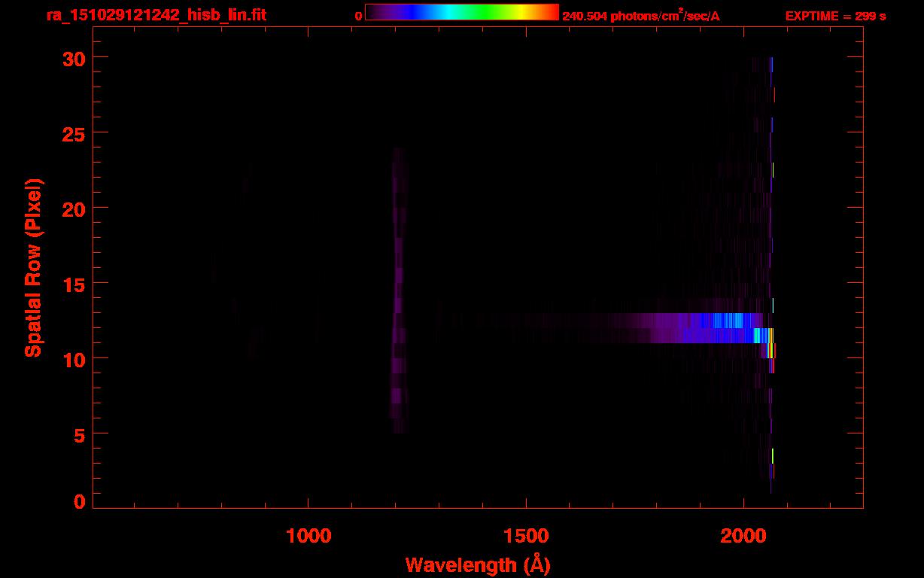
Task: Click the Spatial Row (Pixel) axis label
Action: point(34,268)
